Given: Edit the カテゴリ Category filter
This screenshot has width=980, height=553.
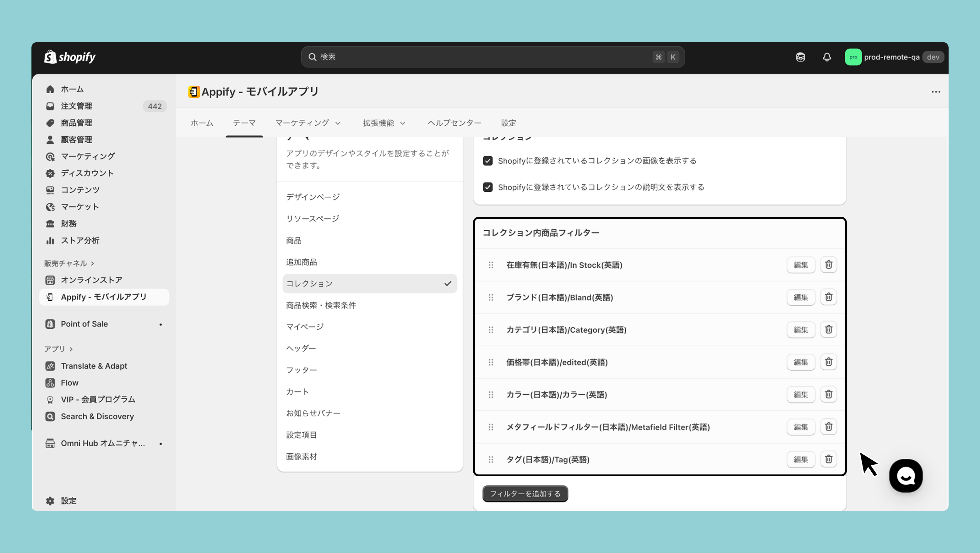Looking at the screenshot, I should [x=800, y=330].
